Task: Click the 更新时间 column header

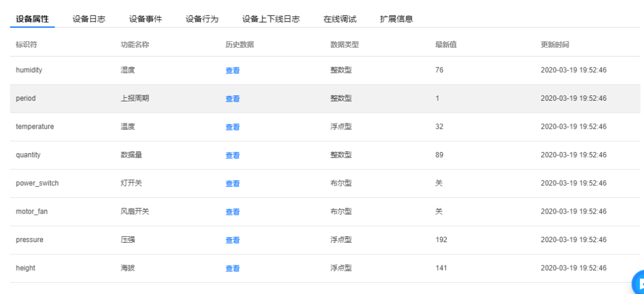Action: point(555,45)
